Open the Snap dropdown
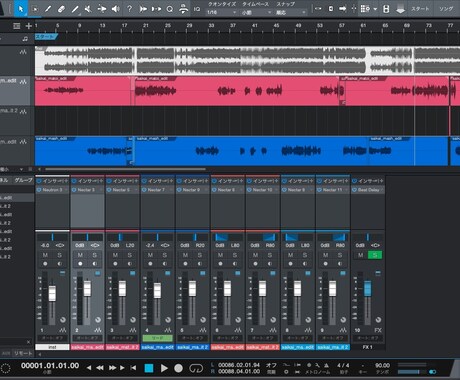This screenshot has width=460, height=380. pyautogui.click(x=291, y=12)
